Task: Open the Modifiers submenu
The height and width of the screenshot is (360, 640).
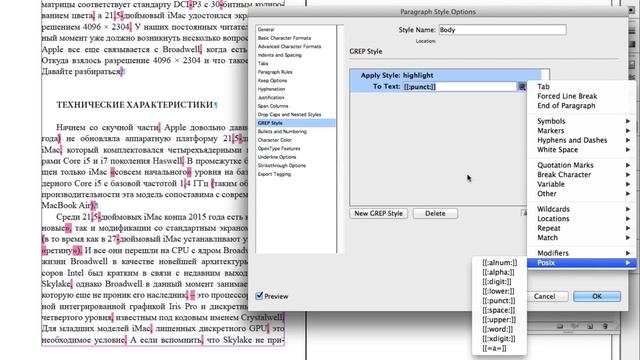Action: click(582, 253)
